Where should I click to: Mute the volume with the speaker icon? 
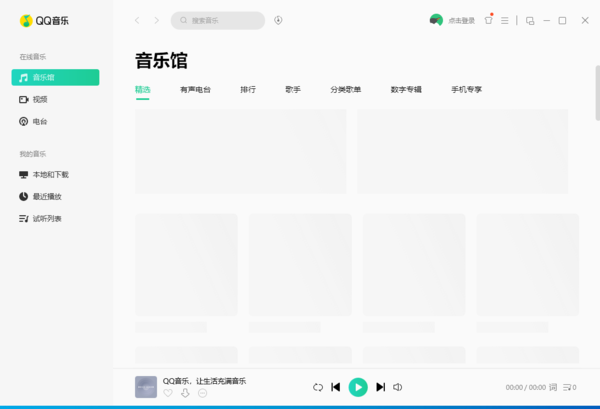[398, 387]
